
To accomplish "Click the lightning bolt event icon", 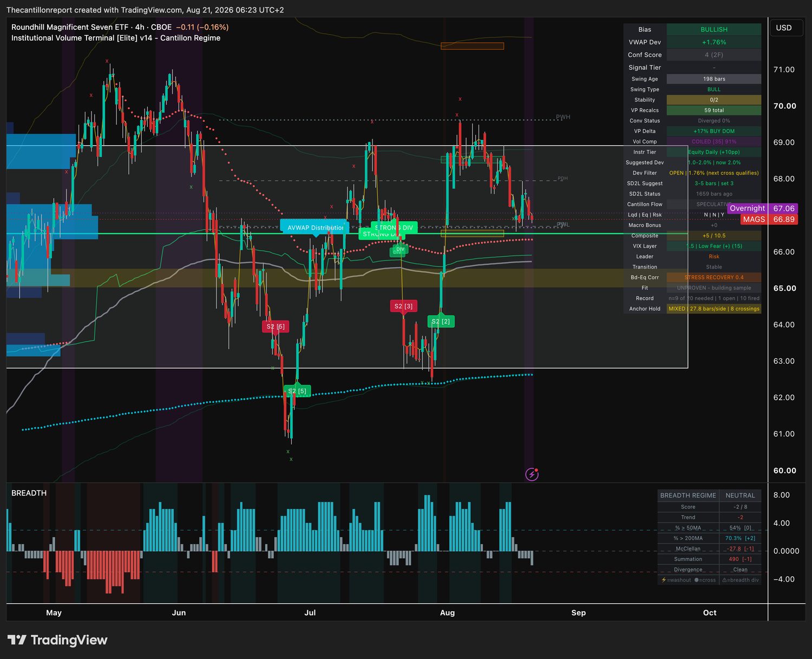I will [532, 474].
